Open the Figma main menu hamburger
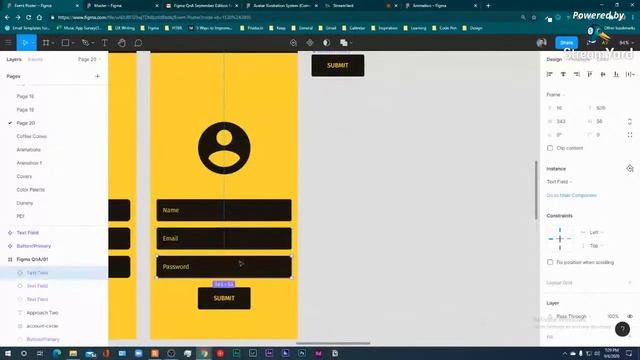This screenshot has height=360, width=640. click(x=8, y=42)
